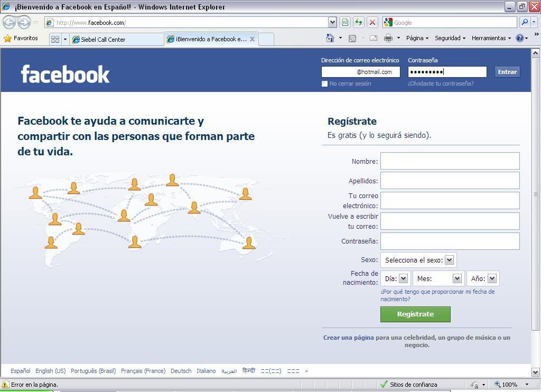The height and width of the screenshot is (392, 541).
Task: Toggle Compatibility View broken-page icon
Action: coord(344,23)
